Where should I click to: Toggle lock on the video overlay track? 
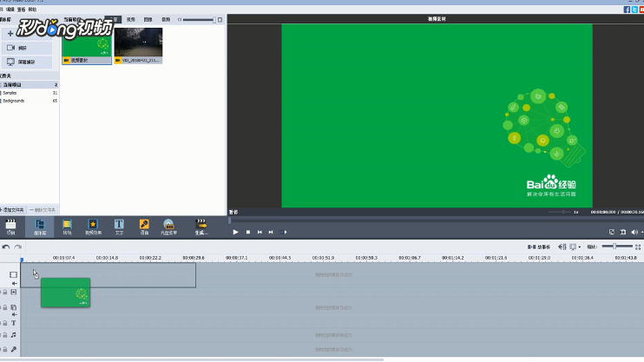[x=5, y=307]
